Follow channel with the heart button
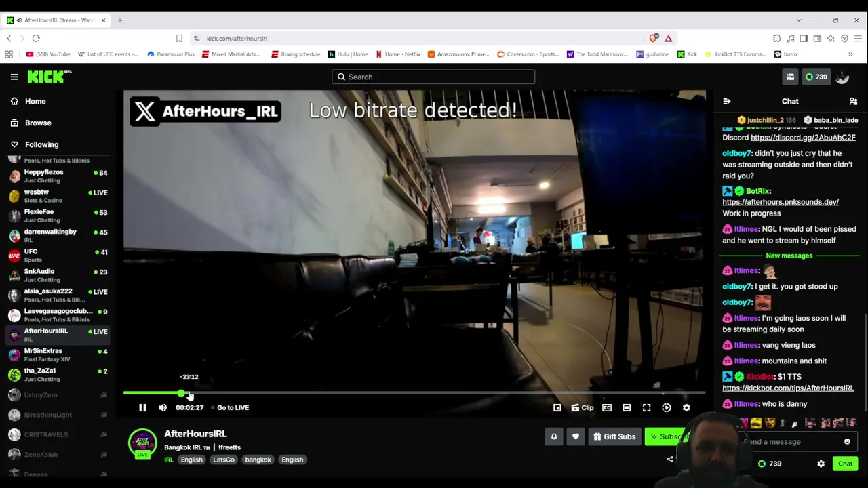This screenshot has width=868, height=488. coord(576,436)
